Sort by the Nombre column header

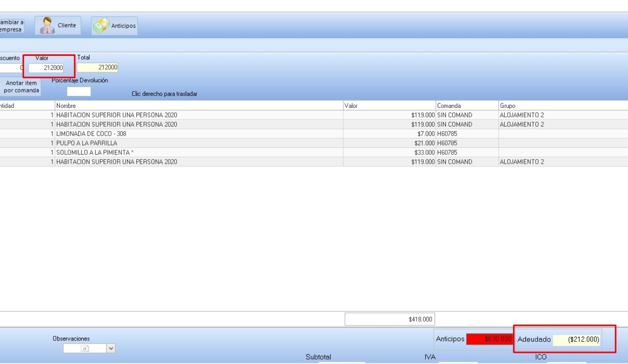198,105
